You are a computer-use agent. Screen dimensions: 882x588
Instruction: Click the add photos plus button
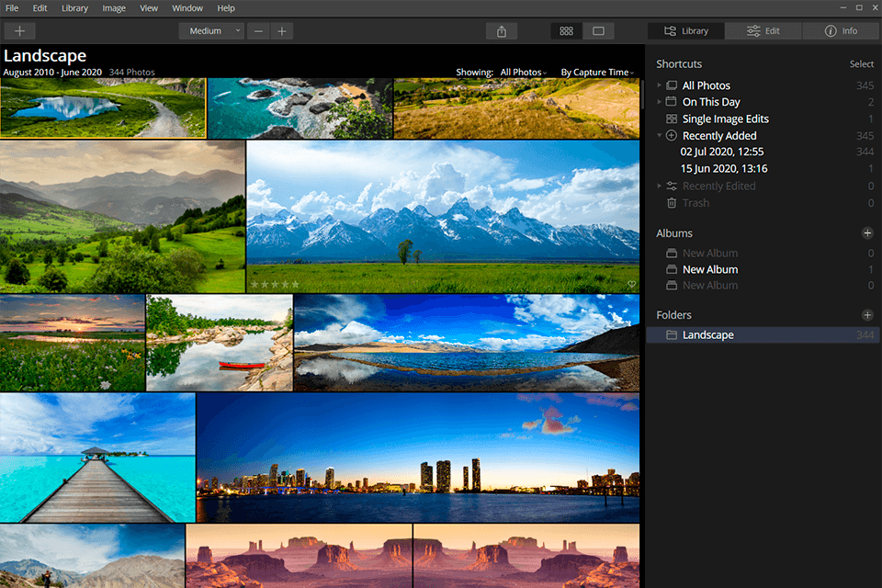19,31
